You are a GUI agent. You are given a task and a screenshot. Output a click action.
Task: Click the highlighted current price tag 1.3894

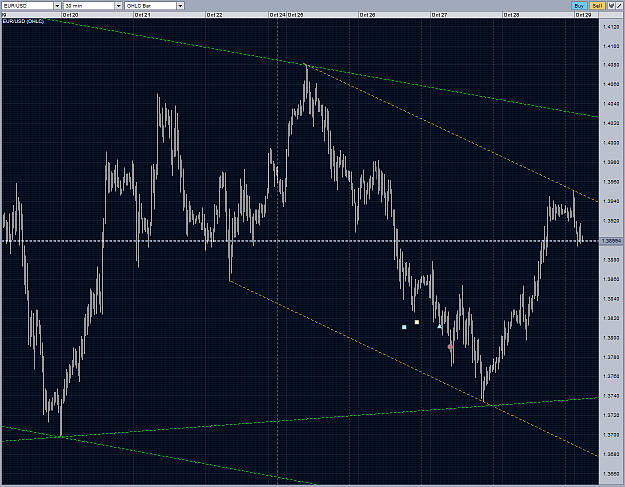[611, 241]
